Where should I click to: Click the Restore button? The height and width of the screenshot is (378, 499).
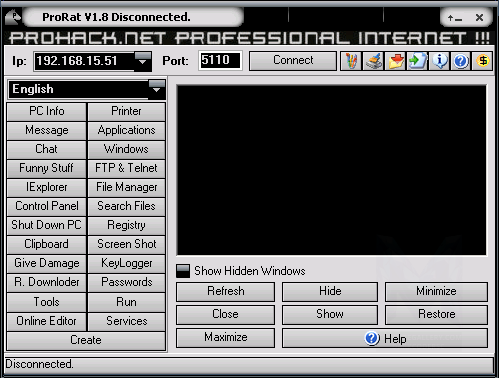point(436,314)
